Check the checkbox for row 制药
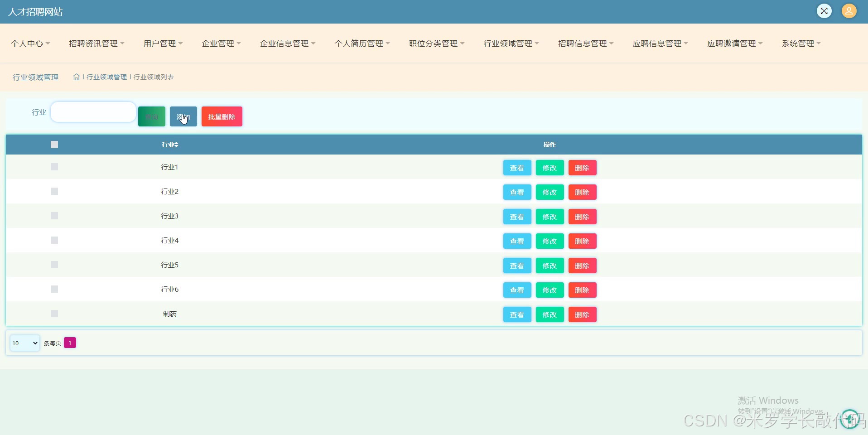Screen dimensions: 868x435 pos(54,314)
